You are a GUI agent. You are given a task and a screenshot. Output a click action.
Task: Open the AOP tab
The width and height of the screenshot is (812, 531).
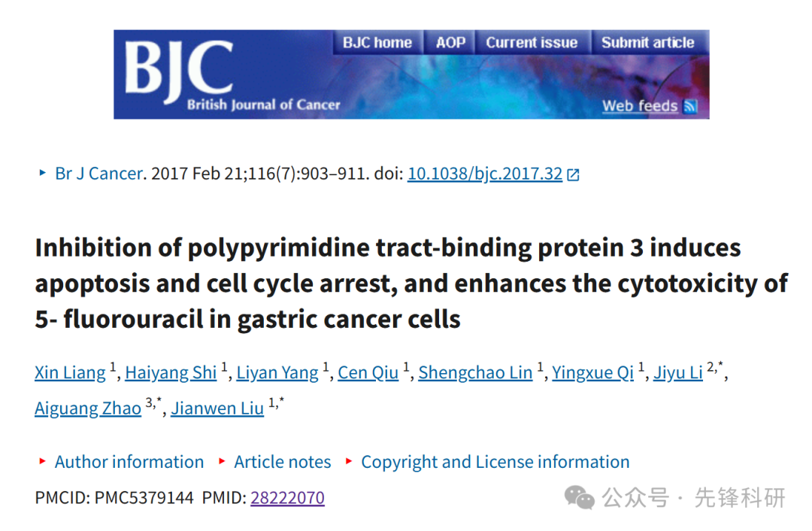tap(450, 42)
